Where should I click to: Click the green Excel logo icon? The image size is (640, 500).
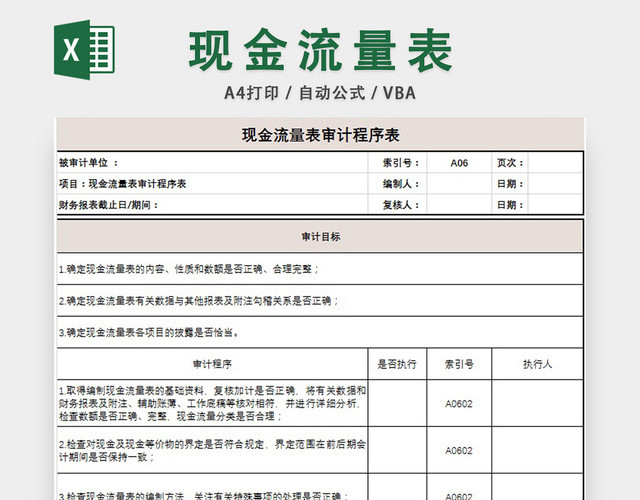84,49
